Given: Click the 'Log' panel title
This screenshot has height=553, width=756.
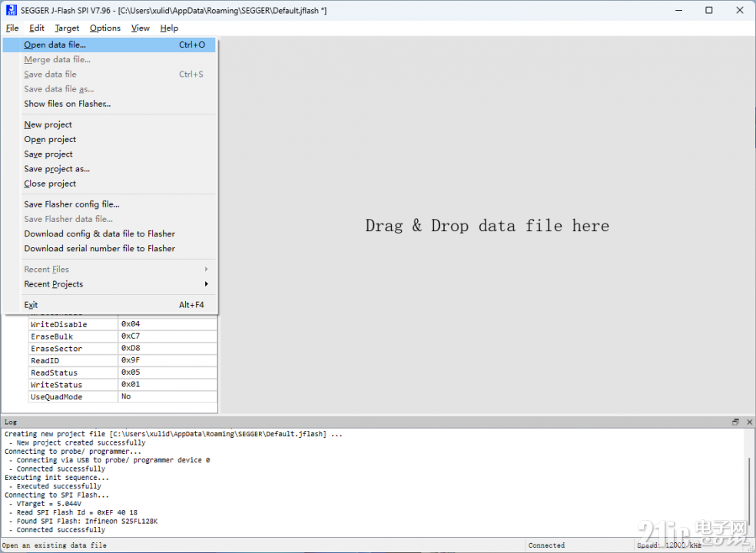Looking at the screenshot, I should [x=11, y=422].
